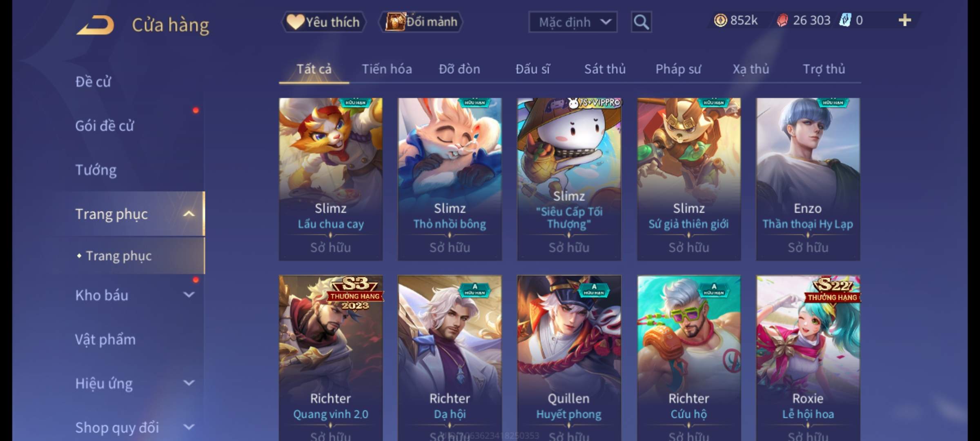The height and width of the screenshot is (441, 980).
Task: Select Slimz Lẩu chua cay skin card
Action: pyautogui.click(x=331, y=179)
